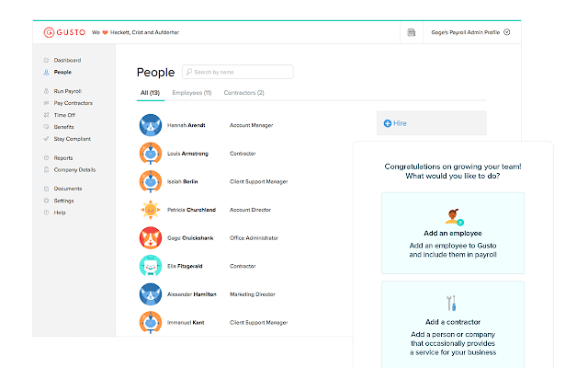Viewport: 588px width, 368px height.
Task: Open Dashboard from the sidebar
Action: tap(67, 61)
